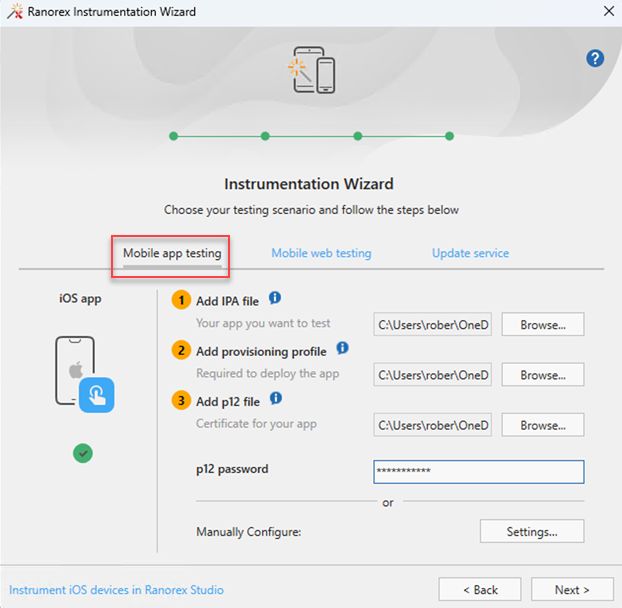Click the Ranorex logo in the title bar
622x608 pixels.
coord(15,11)
